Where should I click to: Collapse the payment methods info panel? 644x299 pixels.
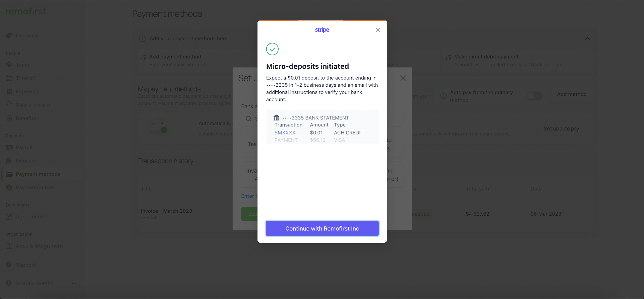(x=587, y=39)
